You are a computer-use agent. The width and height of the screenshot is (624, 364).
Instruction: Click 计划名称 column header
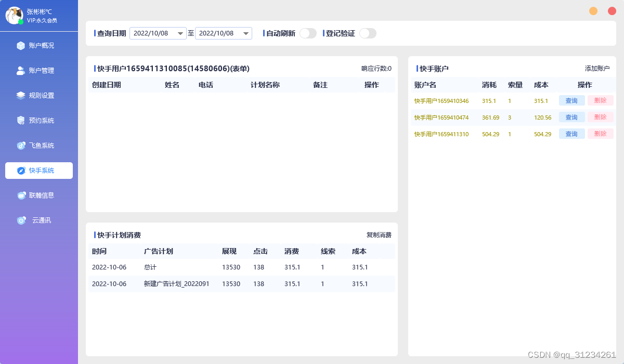(x=265, y=85)
